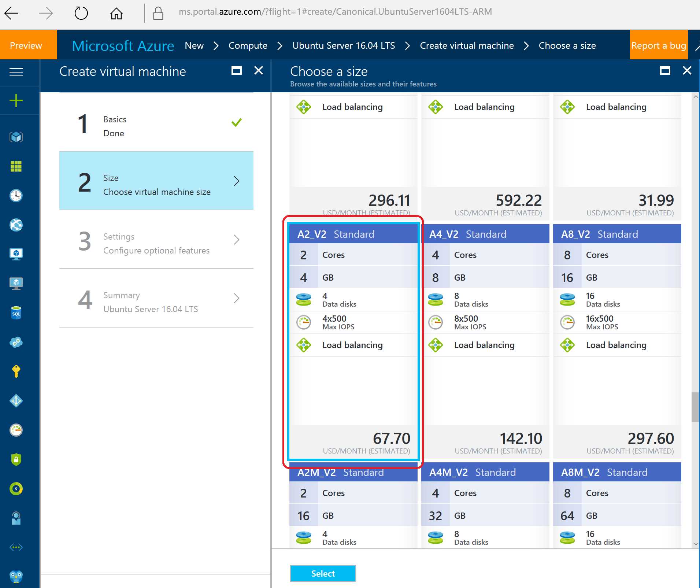Click the owl icon at sidebar bottom
This screenshot has width=700, height=588.
pos(16,577)
